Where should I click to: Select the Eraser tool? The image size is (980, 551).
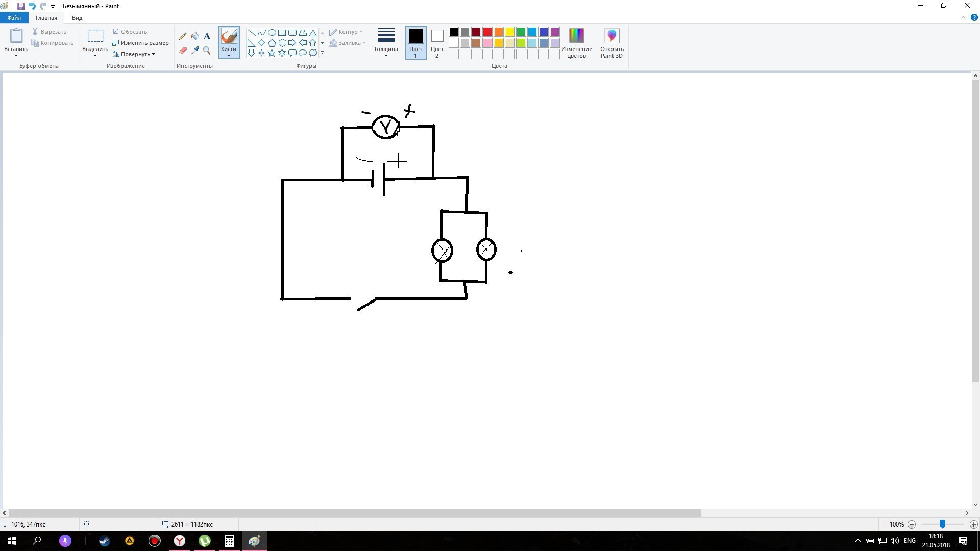tap(183, 50)
